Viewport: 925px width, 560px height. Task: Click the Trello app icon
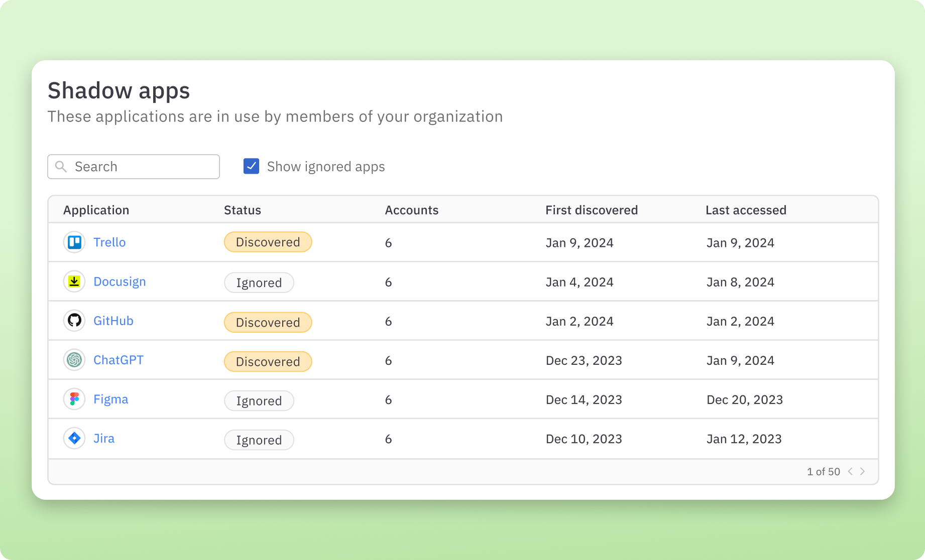tap(74, 242)
